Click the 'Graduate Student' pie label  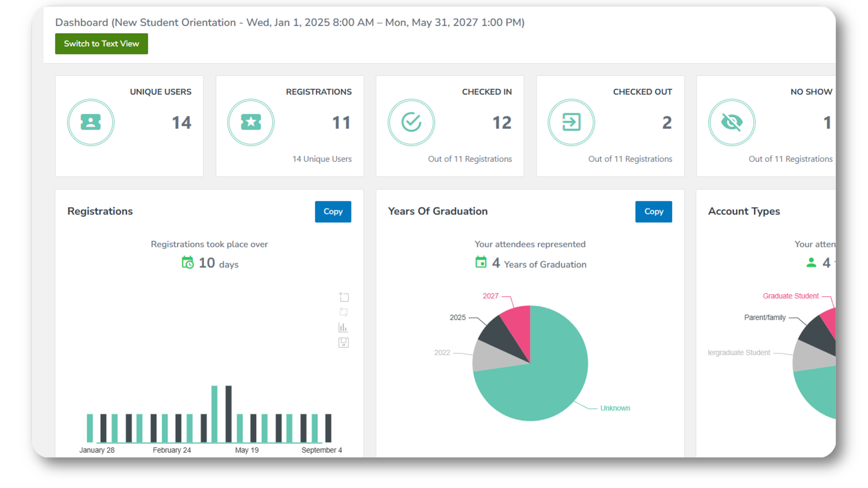[x=790, y=296]
